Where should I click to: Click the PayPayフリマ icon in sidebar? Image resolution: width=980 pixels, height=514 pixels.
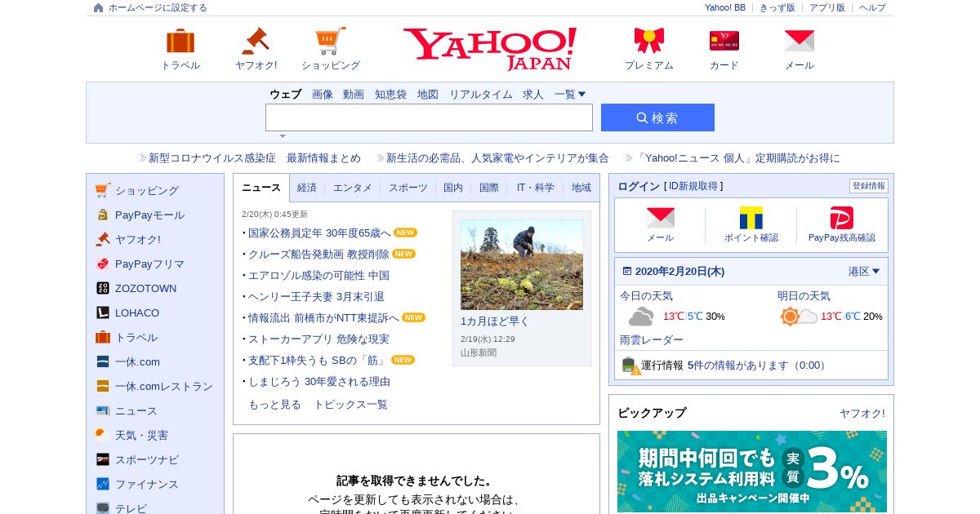pos(102,264)
